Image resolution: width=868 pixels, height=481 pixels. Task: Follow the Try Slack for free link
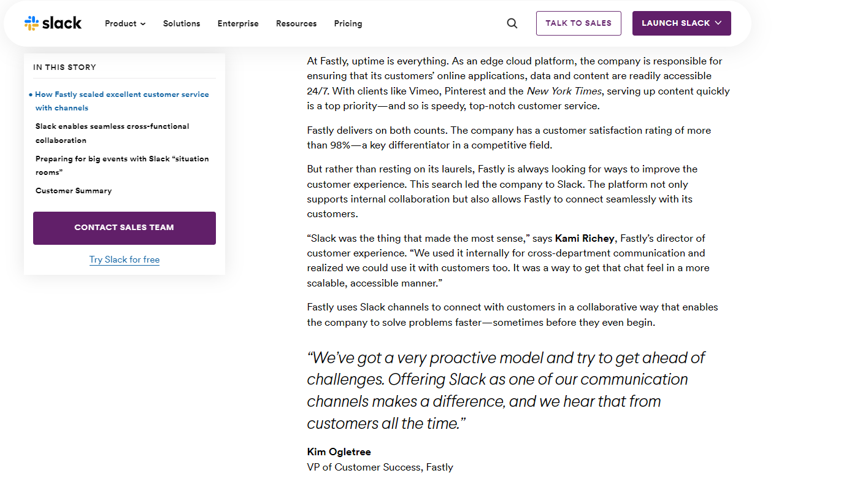coord(125,260)
